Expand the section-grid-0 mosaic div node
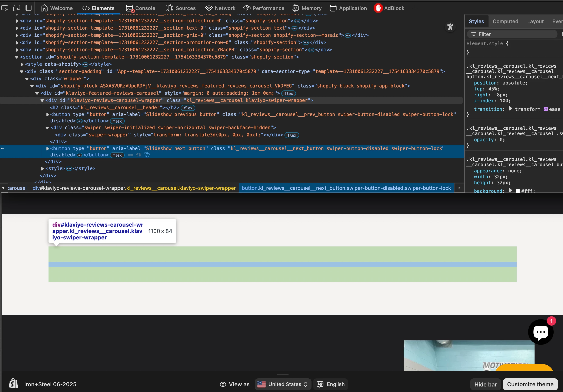The height and width of the screenshot is (392, 563). tap(17, 35)
